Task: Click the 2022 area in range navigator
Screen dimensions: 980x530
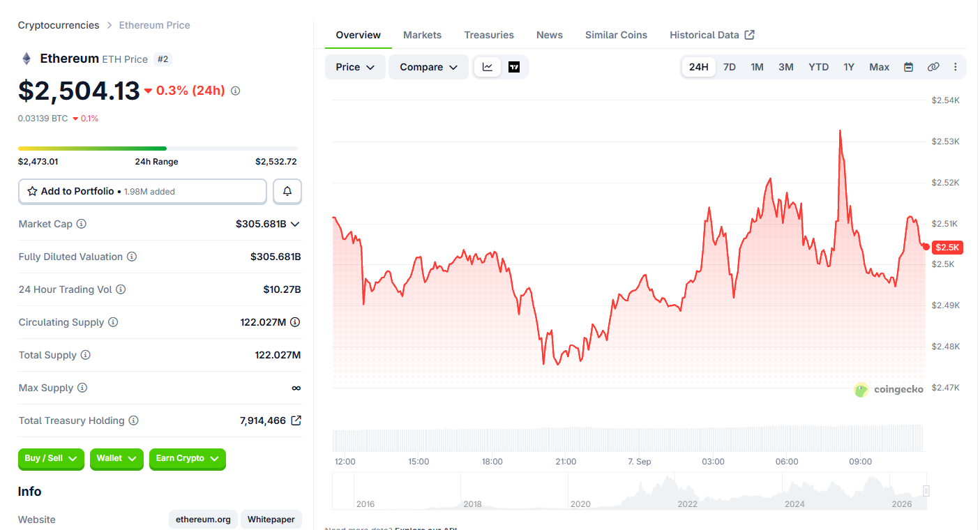Action: 687,503
